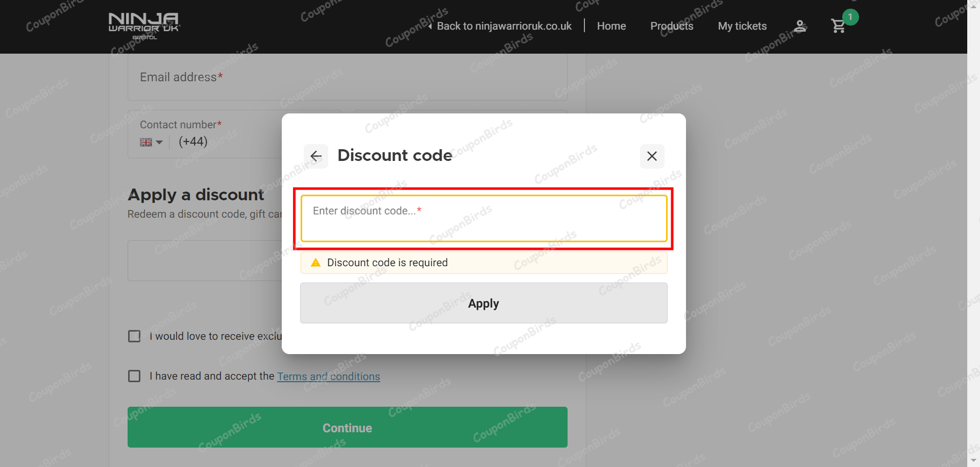
Task: Click the Continue button
Action: (x=347, y=427)
